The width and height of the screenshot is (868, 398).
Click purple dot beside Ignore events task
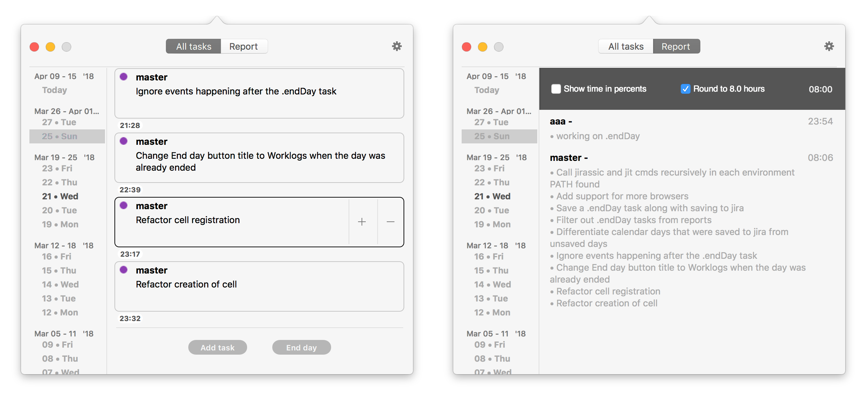click(x=124, y=77)
